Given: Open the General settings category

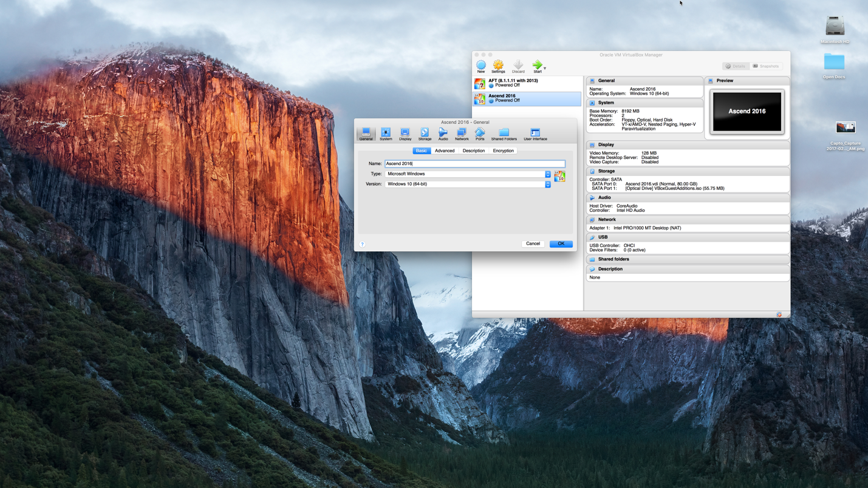Looking at the screenshot, I should click(x=366, y=134).
